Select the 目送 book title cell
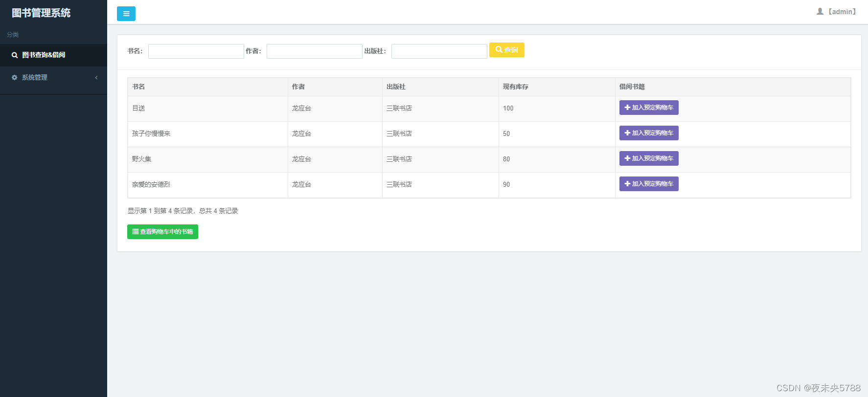Screen dimensions: 868x397 (x=208, y=109)
